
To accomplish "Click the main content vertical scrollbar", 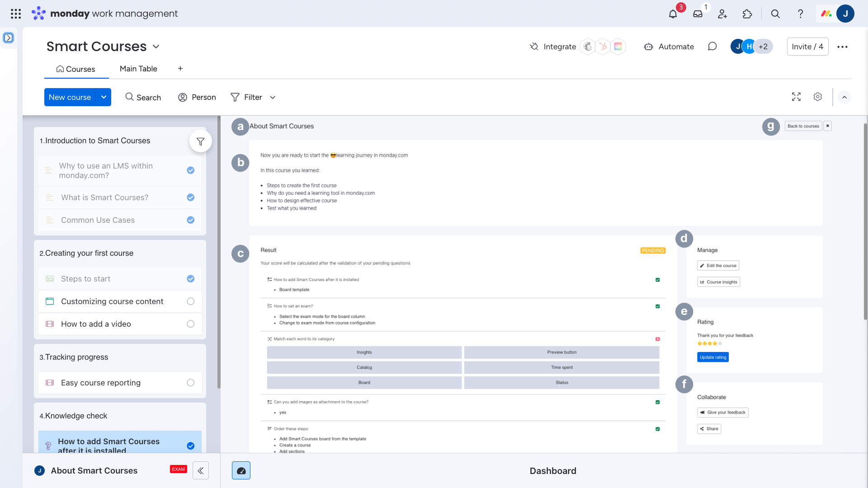I will tap(865, 221).
